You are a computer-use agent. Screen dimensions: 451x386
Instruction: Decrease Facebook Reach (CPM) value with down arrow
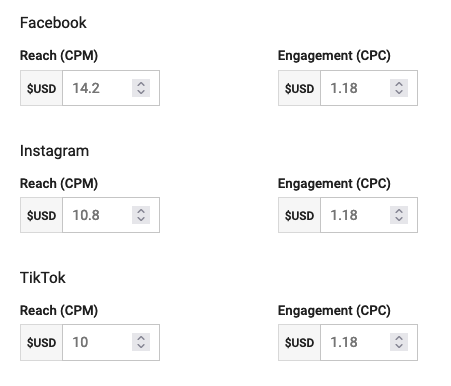click(x=141, y=92)
